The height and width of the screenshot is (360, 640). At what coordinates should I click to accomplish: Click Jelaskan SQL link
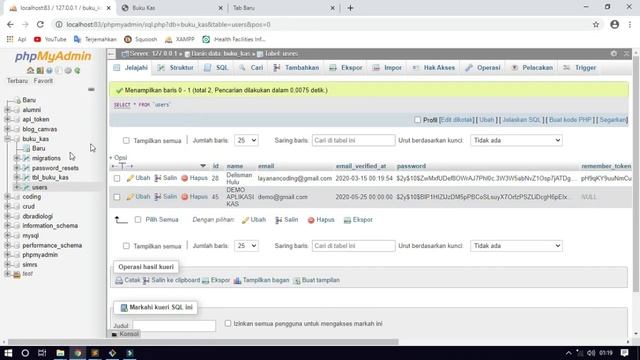pos(521,120)
